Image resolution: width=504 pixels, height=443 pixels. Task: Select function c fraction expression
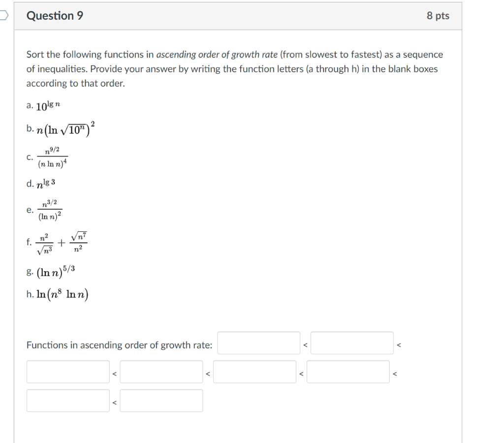click(x=52, y=157)
